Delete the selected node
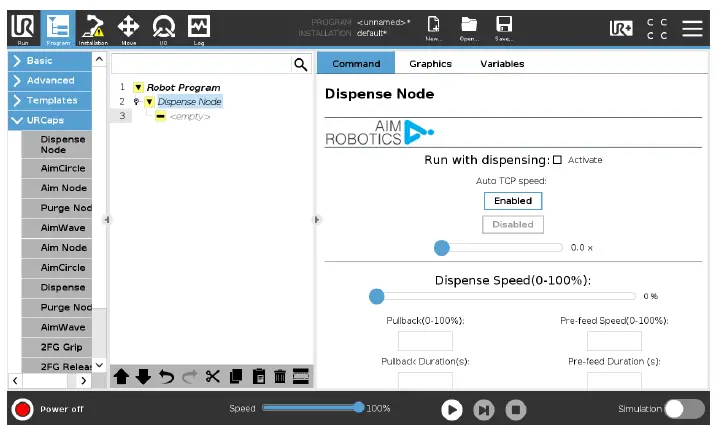The width and height of the screenshot is (716, 429). pos(279,377)
